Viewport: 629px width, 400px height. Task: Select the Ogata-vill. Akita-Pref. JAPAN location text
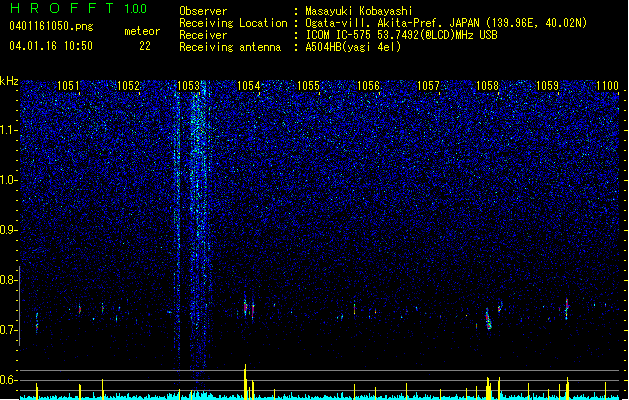coord(446,23)
